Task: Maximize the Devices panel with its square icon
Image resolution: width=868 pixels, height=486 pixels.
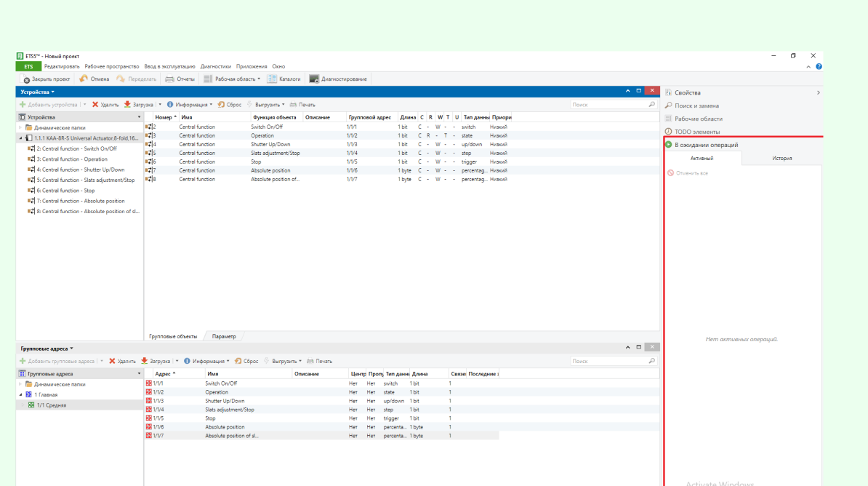Action: pyautogui.click(x=639, y=91)
